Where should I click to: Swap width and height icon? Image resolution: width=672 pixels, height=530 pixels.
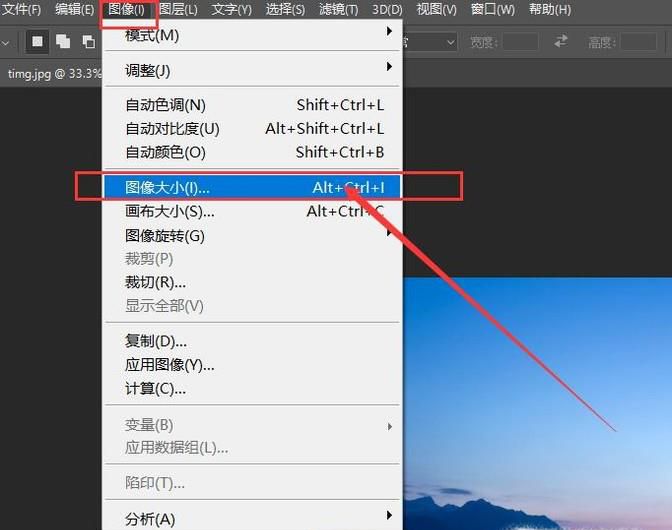click(561, 41)
